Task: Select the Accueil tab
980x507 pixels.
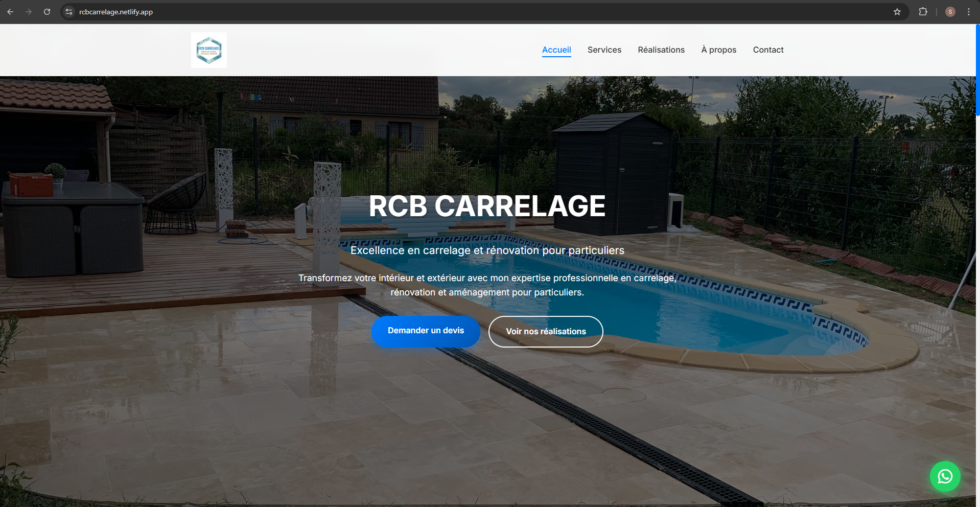Action: point(556,50)
